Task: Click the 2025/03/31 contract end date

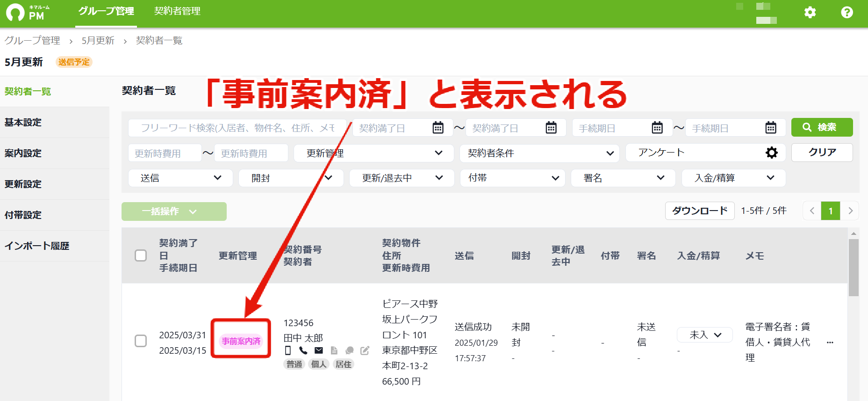Action: (x=183, y=335)
